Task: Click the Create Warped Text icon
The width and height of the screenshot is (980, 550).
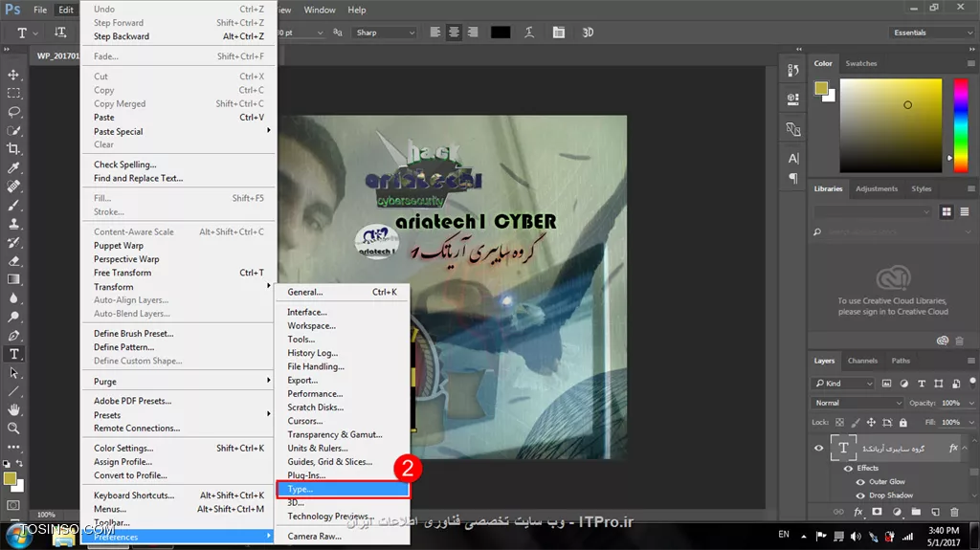Action: coord(529,33)
